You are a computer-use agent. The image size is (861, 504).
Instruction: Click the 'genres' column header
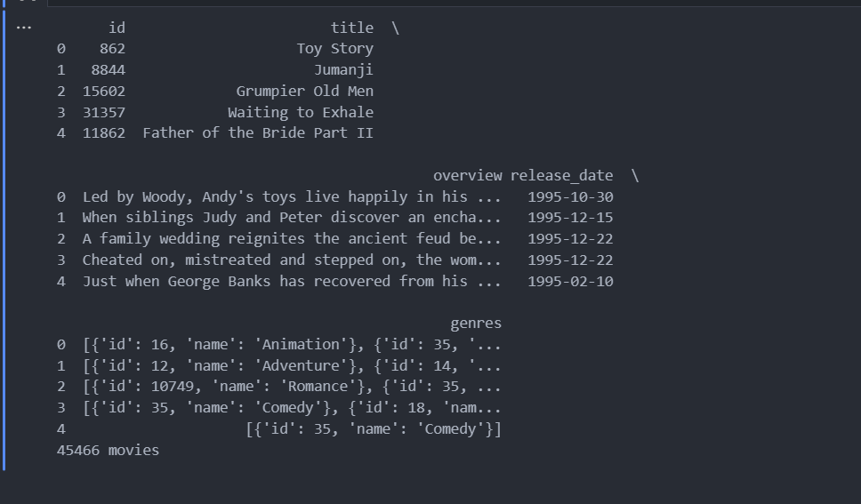[x=476, y=324]
